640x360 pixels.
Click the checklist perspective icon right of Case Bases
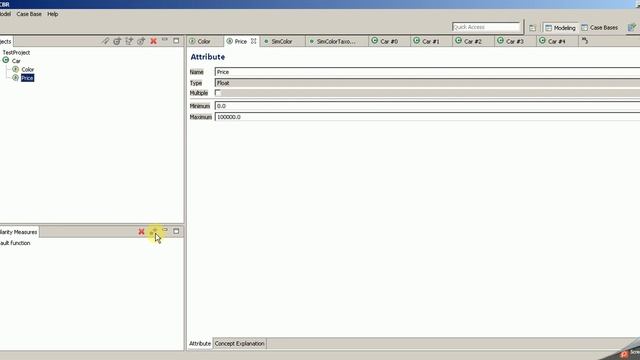[632, 27]
